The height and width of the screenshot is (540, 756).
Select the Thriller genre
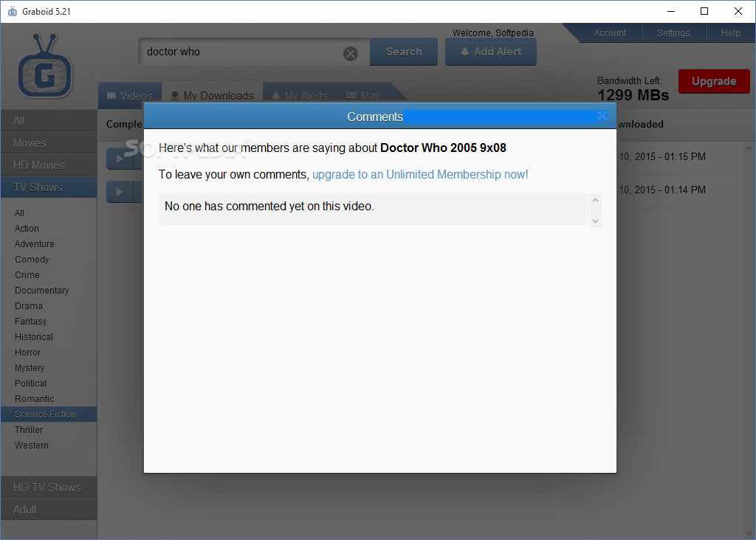29,429
